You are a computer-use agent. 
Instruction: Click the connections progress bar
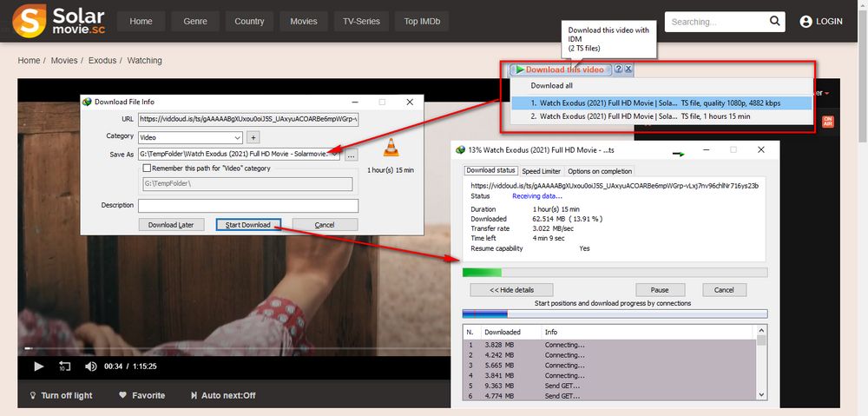[x=615, y=314]
